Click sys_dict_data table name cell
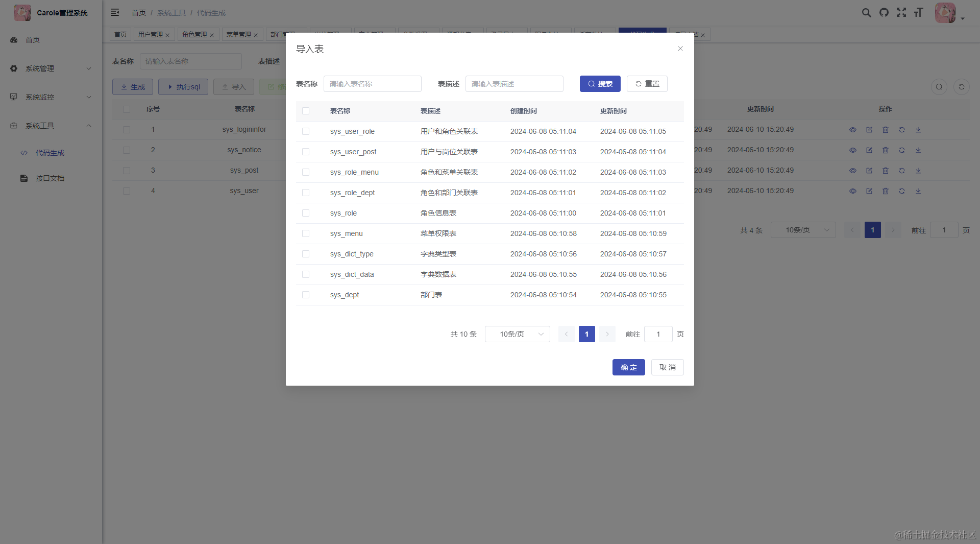 click(x=352, y=274)
